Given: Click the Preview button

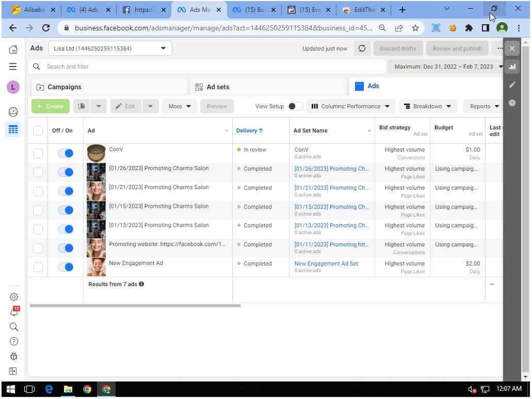Looking at the screenshot, I should (217, 106).
